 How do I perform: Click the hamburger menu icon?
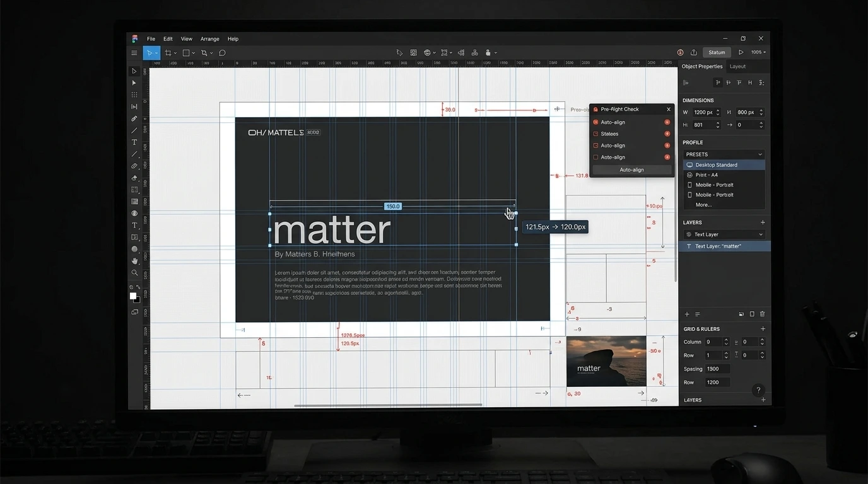click(134, 53)
